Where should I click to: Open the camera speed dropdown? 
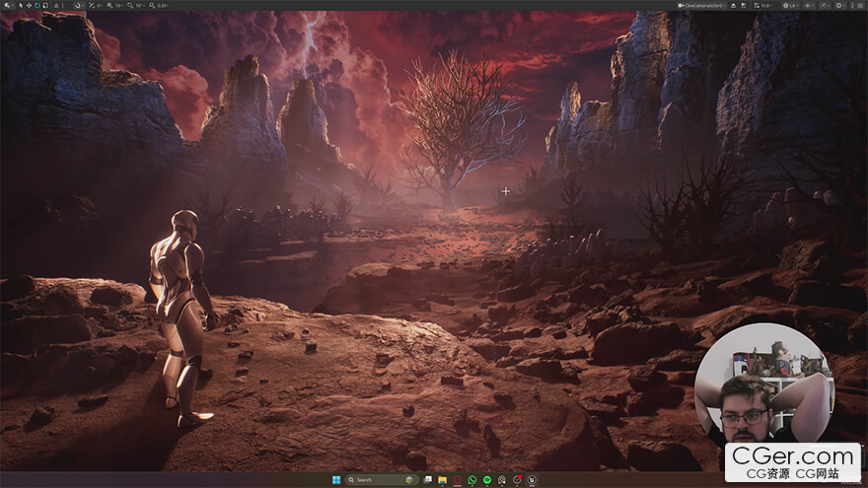pos(762,5)
